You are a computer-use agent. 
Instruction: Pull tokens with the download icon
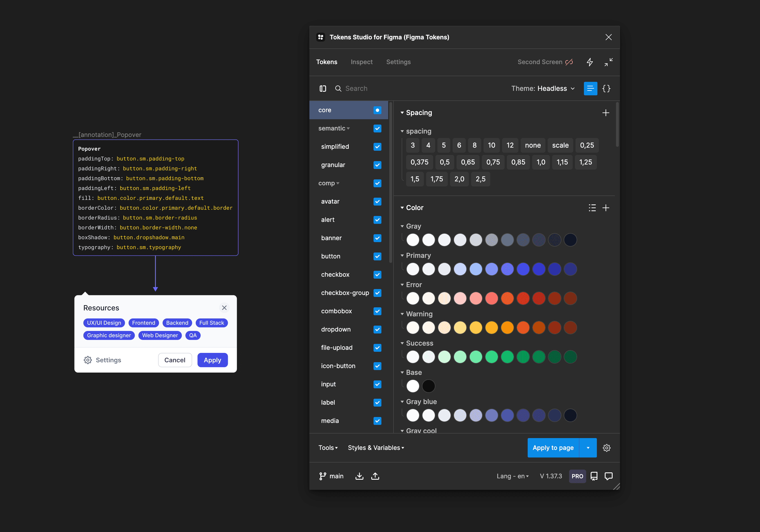[x=359, y=476]
